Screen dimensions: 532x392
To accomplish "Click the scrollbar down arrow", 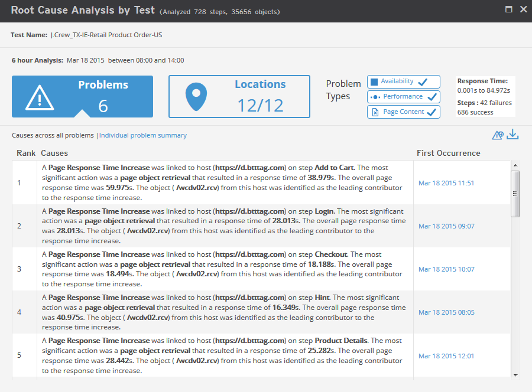I will (515, 375).
